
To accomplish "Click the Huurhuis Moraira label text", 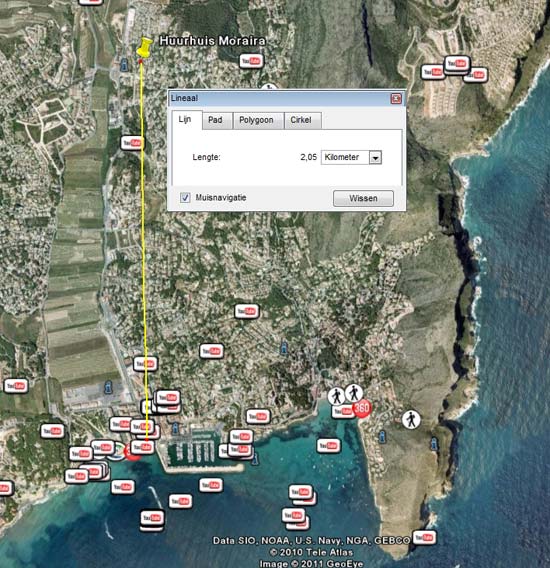I will (213, 41).
